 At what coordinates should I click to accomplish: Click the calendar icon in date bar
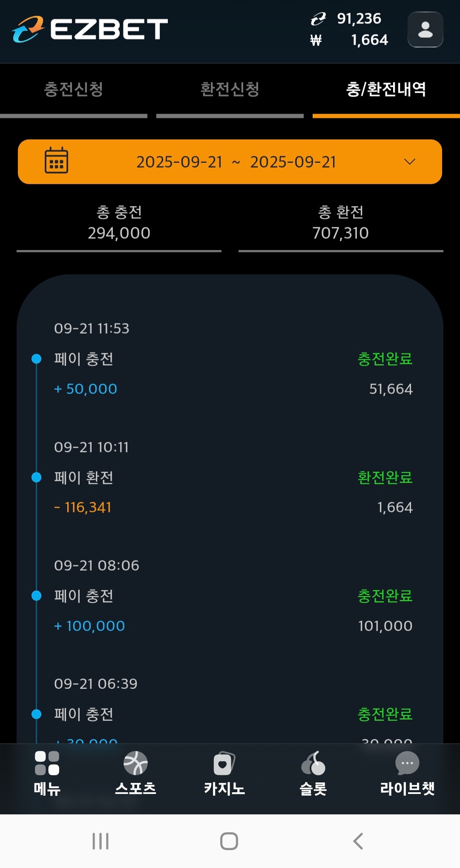[56, 161]
